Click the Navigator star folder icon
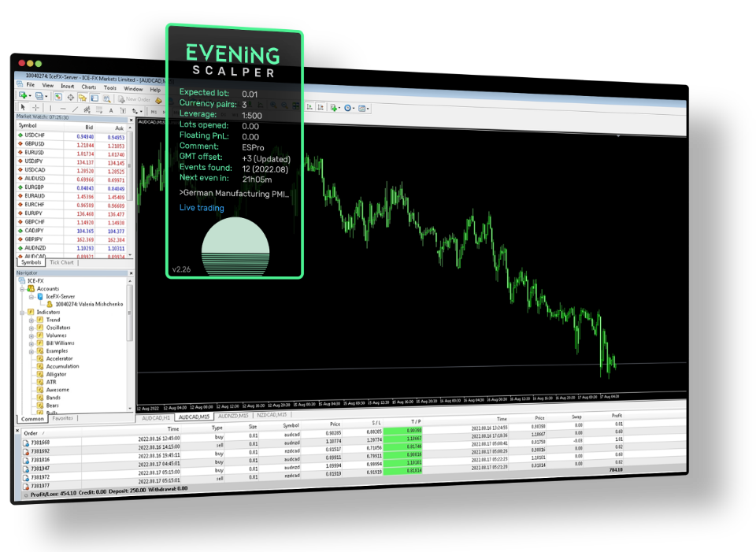The image size is (756, 552). [x=81, y=98]
